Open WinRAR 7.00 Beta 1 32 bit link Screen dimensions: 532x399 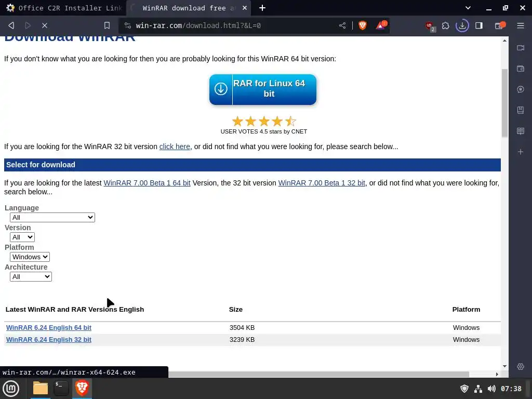click(322, 183)
